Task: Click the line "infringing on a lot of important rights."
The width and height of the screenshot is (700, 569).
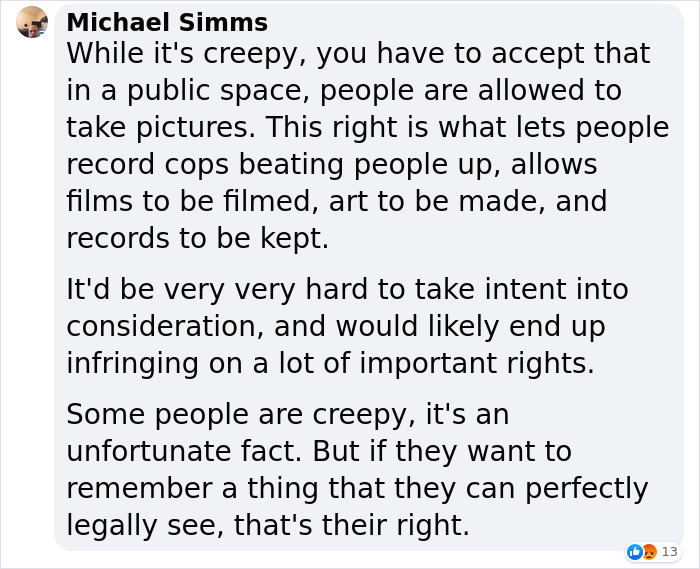Action: click(x=330, y=364)
